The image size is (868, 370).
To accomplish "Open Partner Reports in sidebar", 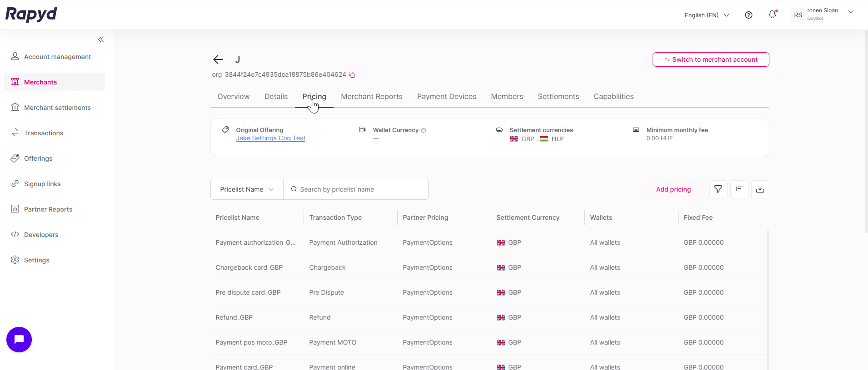I will (x=55, y=209).
